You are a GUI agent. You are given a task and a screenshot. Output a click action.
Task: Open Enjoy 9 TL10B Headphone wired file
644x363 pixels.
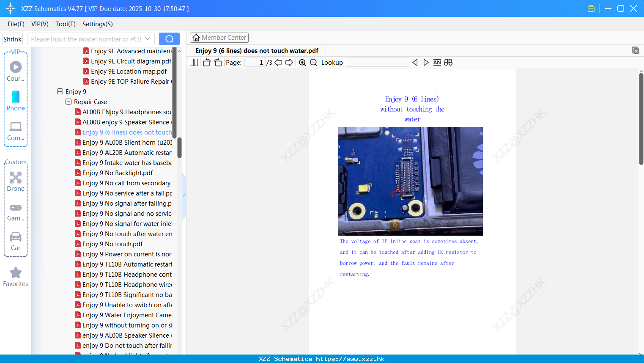point(123,284)
